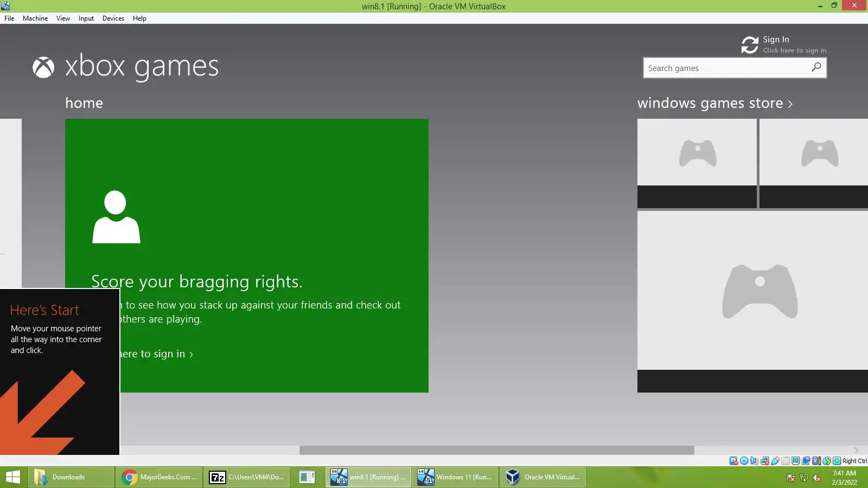
Task: Open the Machine menu
Action: [35, 18]
